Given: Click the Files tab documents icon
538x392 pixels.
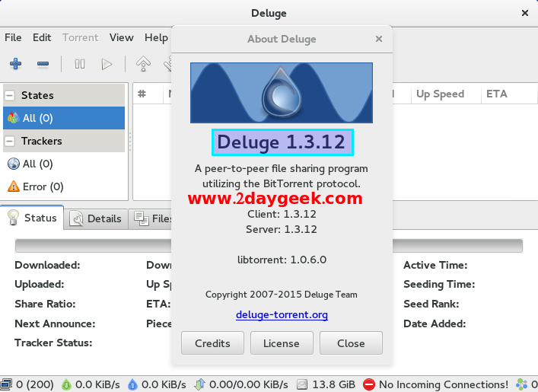Looking at the screenshot, I should pos(141,218).
